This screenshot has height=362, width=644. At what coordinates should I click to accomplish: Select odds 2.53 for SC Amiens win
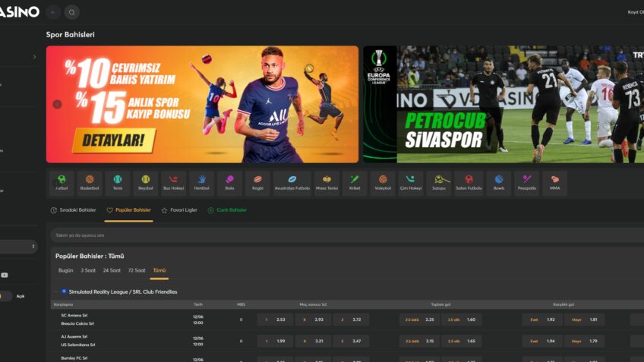pos(274,320)
